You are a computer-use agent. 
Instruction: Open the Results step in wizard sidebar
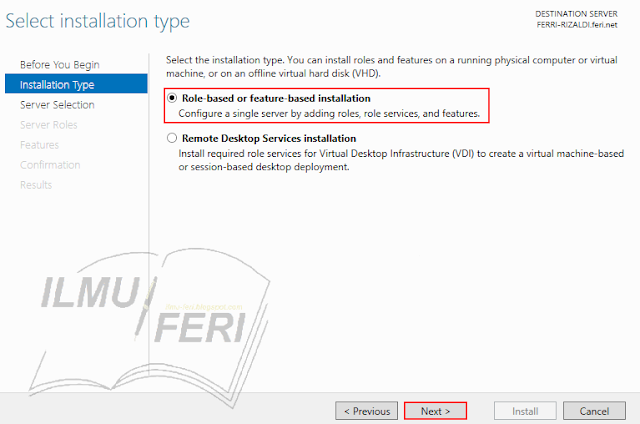point(36,185)
